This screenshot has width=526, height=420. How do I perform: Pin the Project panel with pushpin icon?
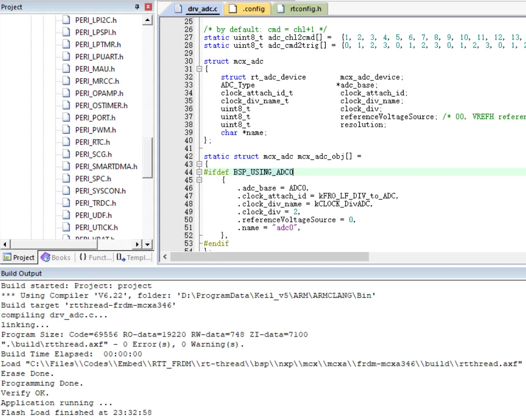[x=137, y=7]
